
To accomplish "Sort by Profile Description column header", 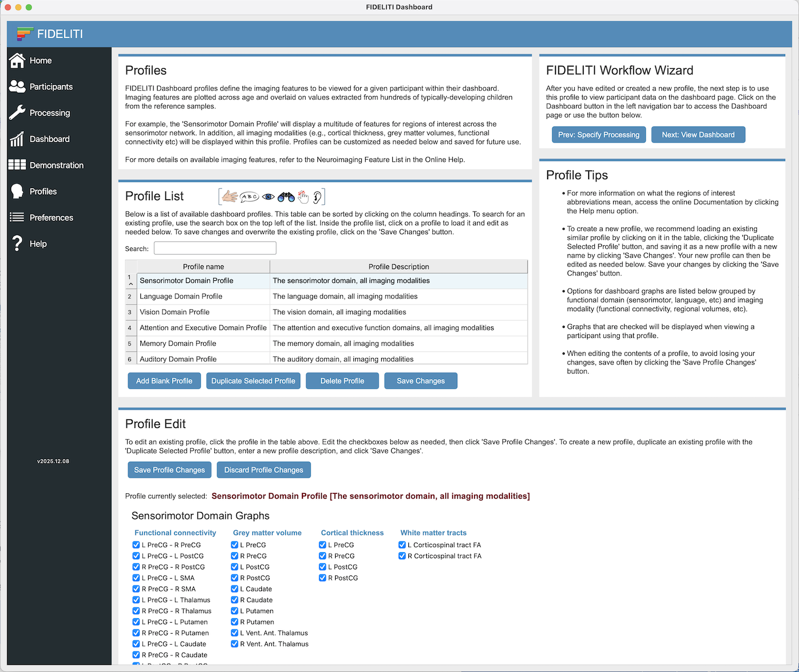I will click(x=398, y=266).
